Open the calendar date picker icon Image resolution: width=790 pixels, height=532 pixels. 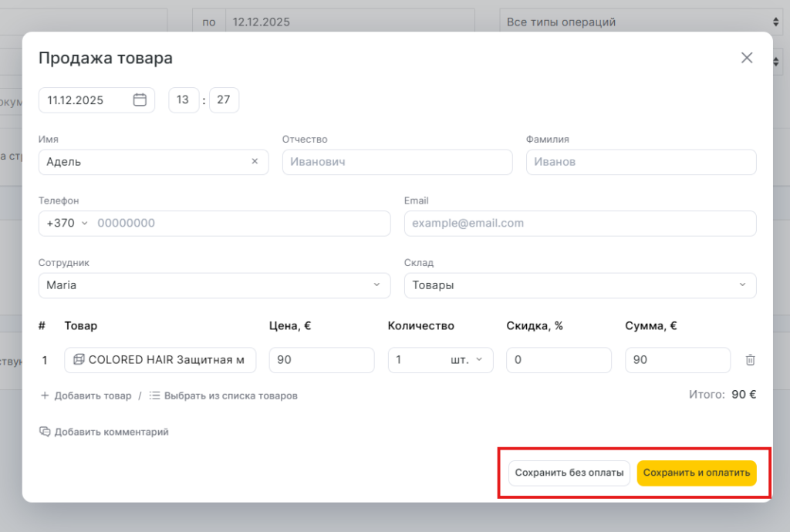[x=140, y=100]
